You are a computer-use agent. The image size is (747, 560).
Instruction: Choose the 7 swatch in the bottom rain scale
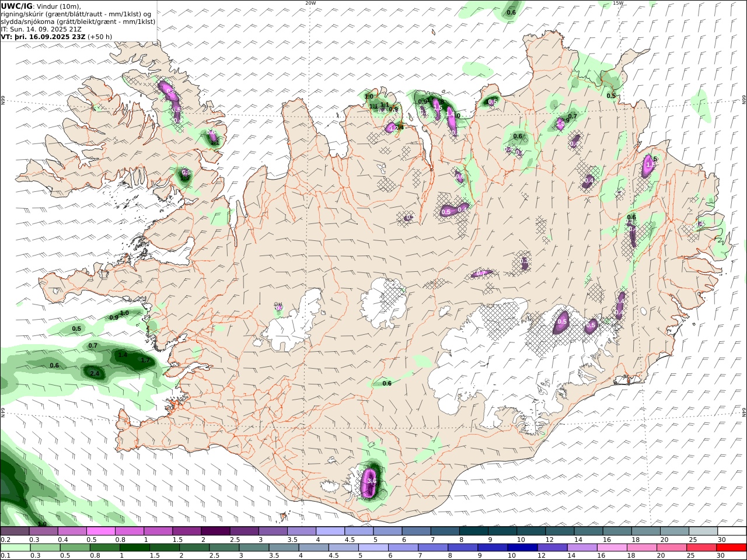point(434,548)
